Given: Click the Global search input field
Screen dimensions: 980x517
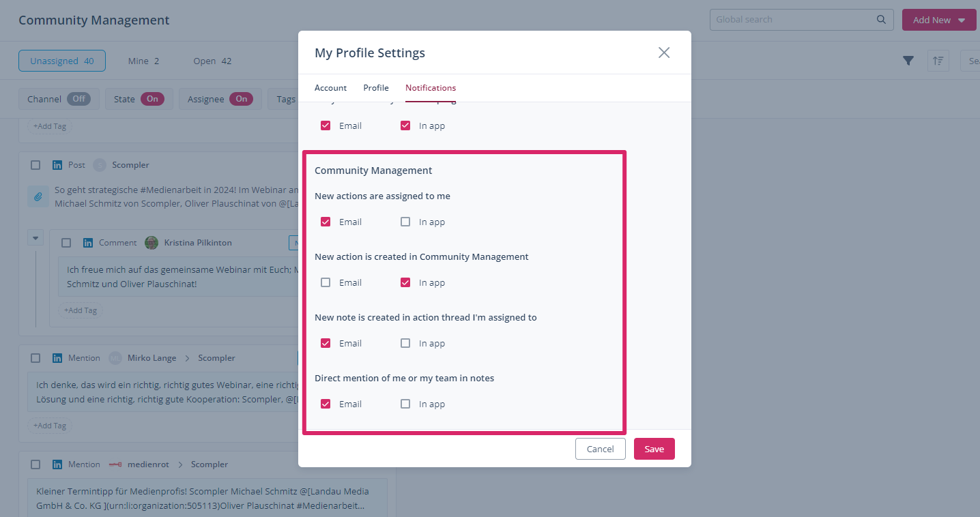Looking at the screenshot, I should click(792, 20).
